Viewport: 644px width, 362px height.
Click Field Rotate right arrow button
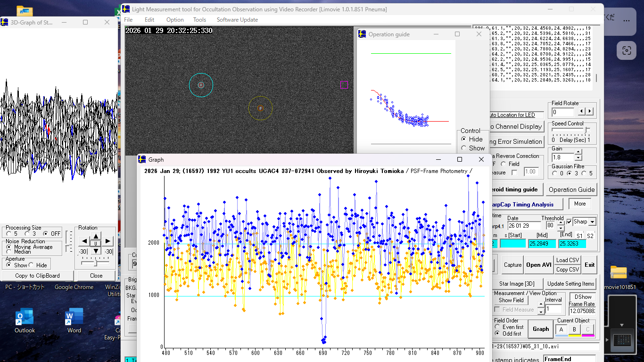tap(589, 112)
